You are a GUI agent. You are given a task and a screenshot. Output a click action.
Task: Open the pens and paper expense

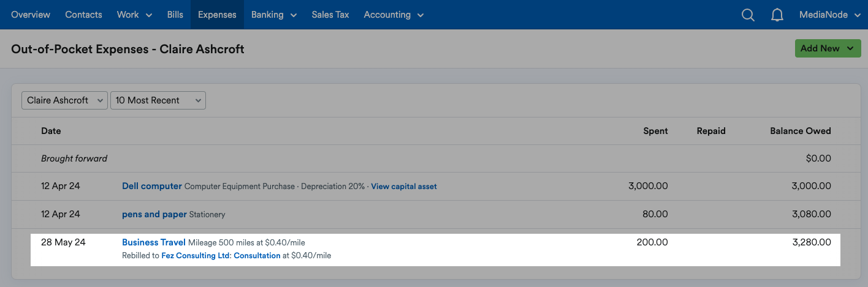[154, 214]
